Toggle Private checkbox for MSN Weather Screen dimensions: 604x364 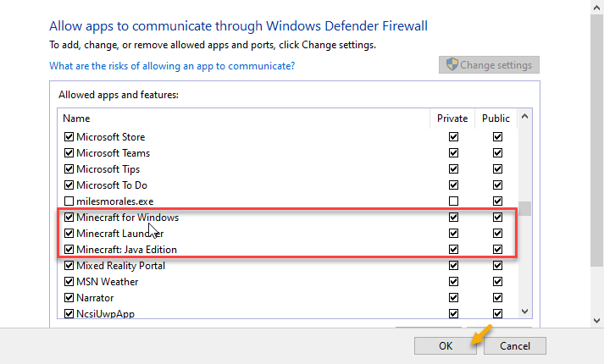click(x=453, y=282)
